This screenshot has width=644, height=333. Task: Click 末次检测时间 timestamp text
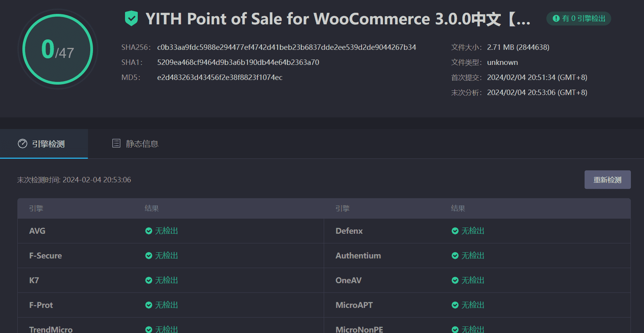coord(74,180)
